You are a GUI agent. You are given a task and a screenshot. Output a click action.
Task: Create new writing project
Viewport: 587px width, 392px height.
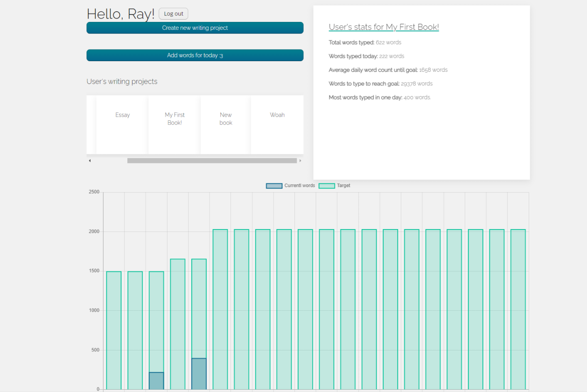[195, 28]
